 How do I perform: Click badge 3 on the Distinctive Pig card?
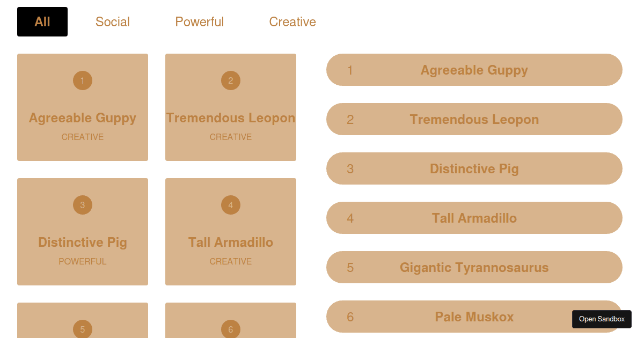click(x=83, y=205)
